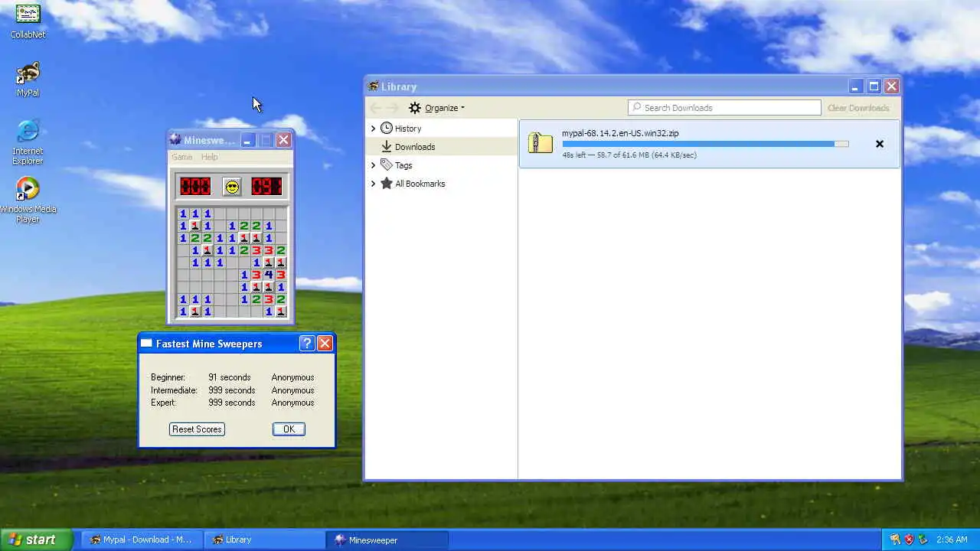
Task: Click the first system tray icon left of the shield
Action: tap(895, 540)
